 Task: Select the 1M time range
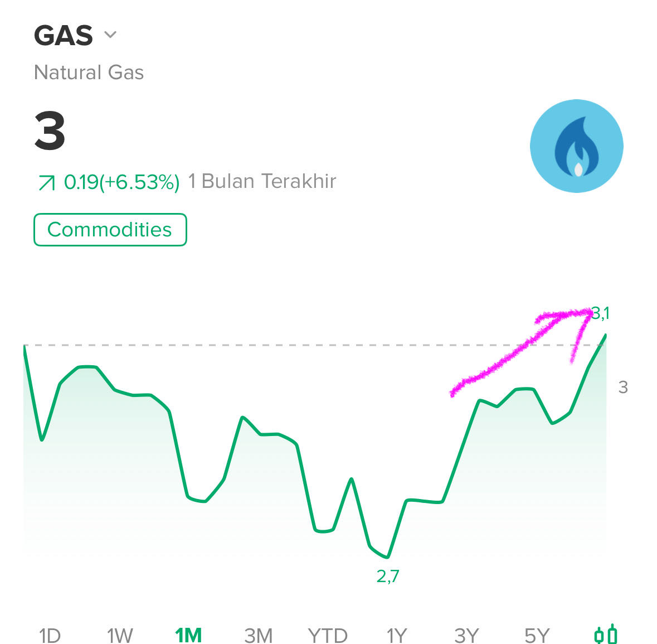[188, 636]
